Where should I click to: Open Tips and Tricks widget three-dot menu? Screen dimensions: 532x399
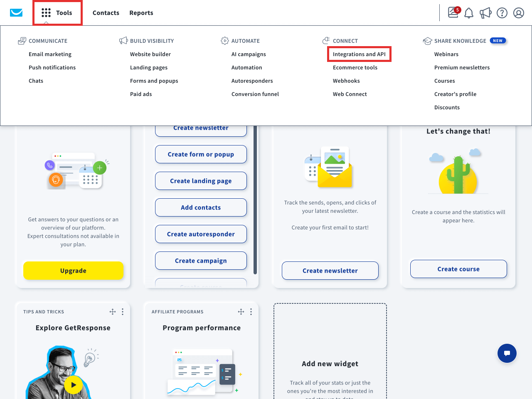123,312
